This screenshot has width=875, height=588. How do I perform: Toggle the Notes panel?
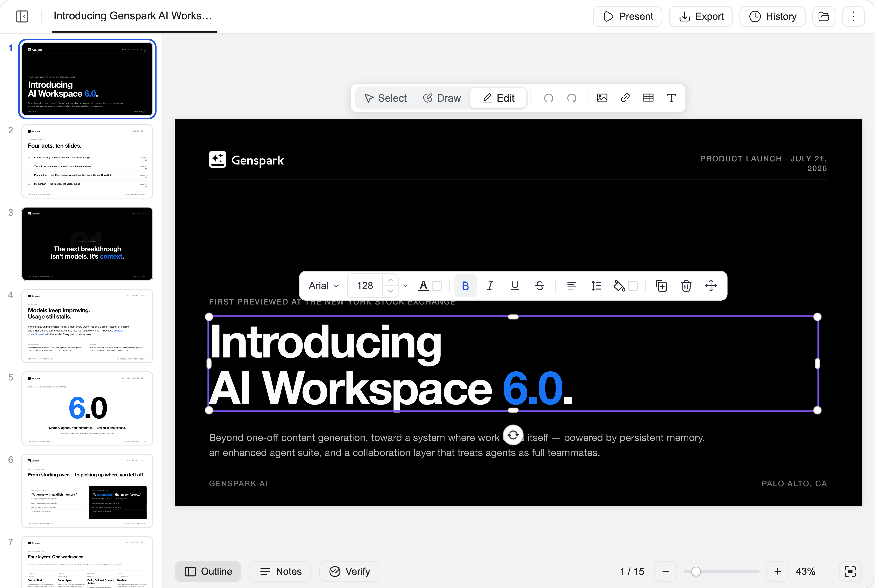pyautogui.click(x=281, y=572)
